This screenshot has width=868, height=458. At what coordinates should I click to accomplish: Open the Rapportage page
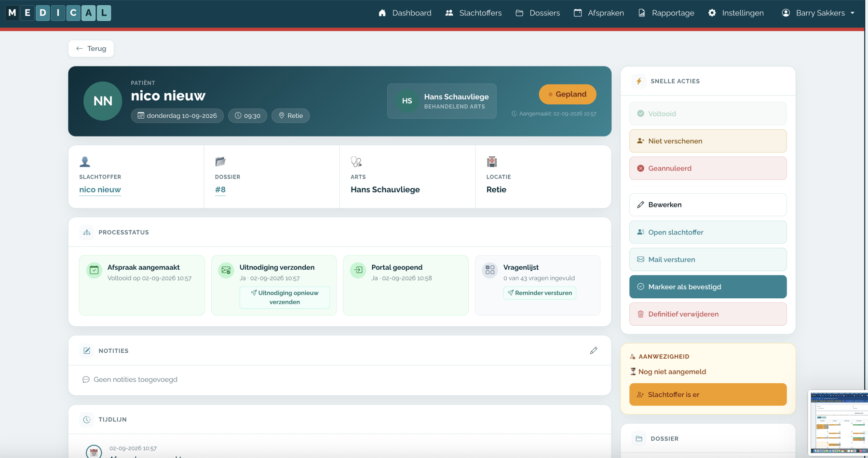pos(666,13)
